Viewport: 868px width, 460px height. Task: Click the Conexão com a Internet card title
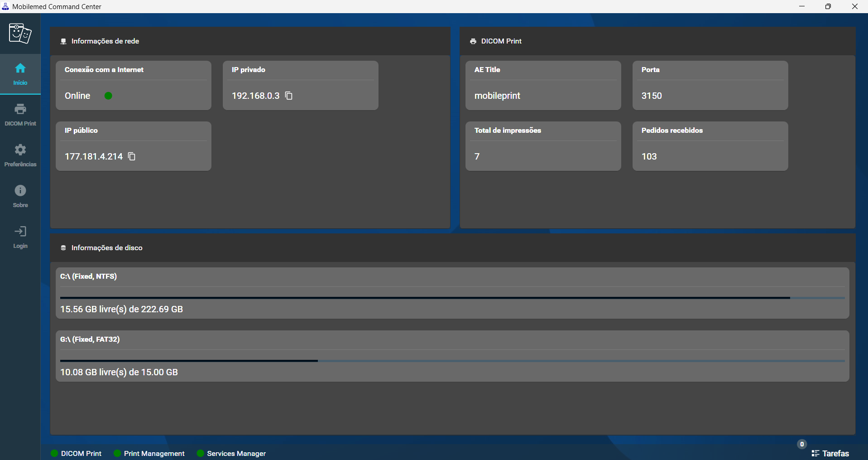[x=104, y=70]
